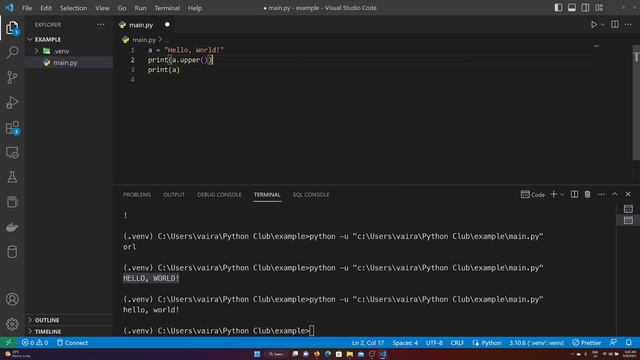Open the Help menu
This screenshot has width=640, height=360.
[x=195, y=8]
